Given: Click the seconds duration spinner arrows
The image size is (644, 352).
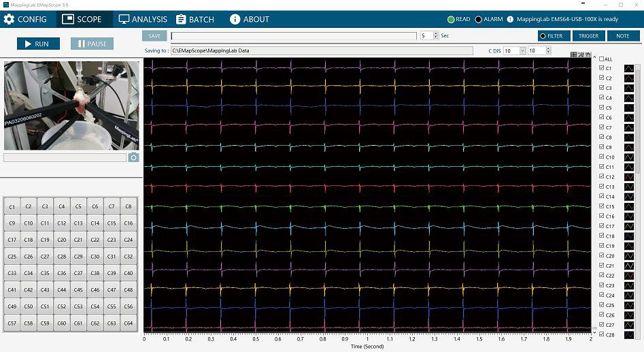Looking at the screenshot, I should pos(435,35).
